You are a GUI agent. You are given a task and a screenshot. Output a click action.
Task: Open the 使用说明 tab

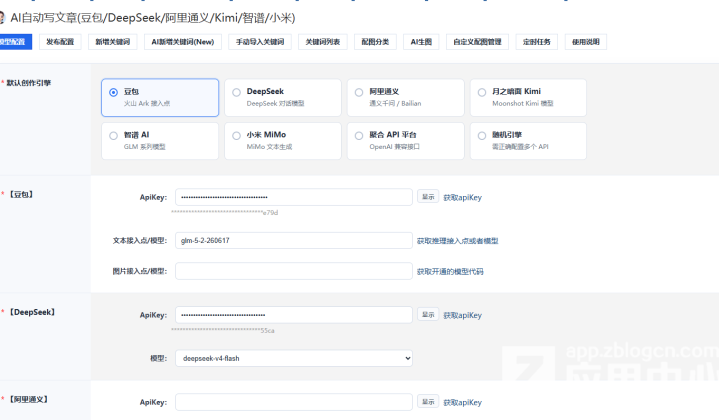[x=586, y=42]
